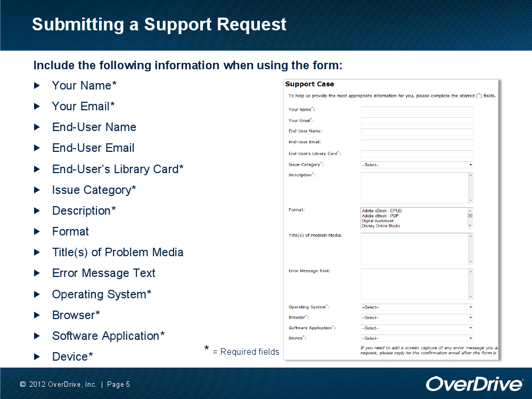Click '© 2012 OverDrive, Inc.' footer text
The width and height of the screenshot is (532, 399).
58,385
